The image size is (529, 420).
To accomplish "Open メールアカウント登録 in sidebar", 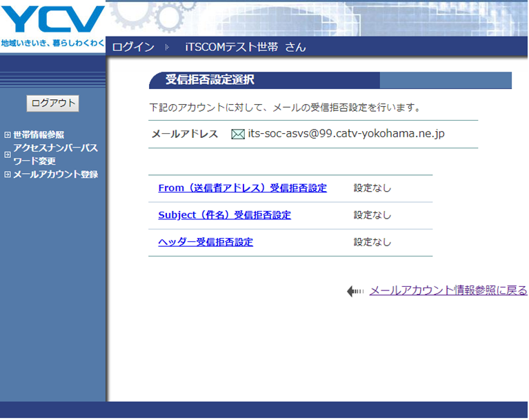I will pos(55,174).
